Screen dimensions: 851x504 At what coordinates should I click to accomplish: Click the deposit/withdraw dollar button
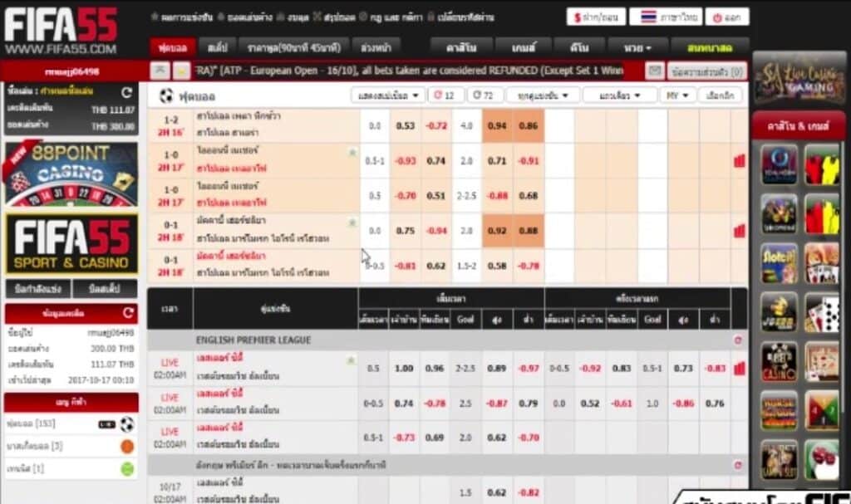tap(596, 17)
